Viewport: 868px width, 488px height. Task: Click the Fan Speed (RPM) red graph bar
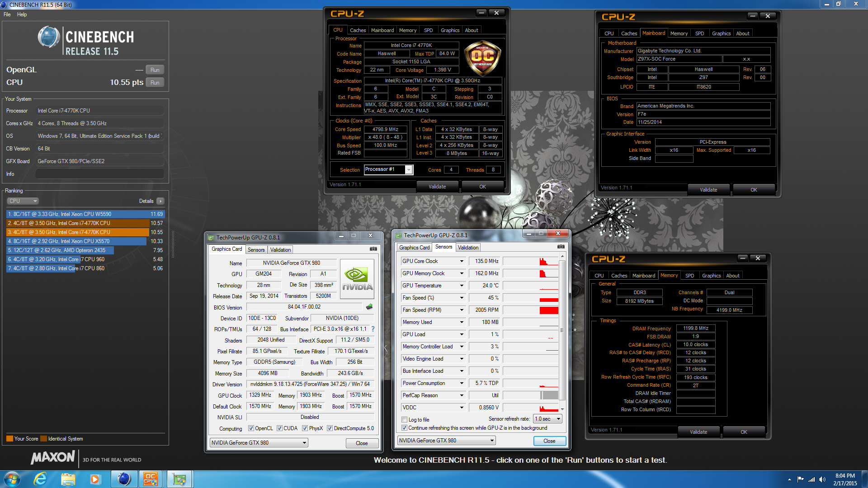549,310
